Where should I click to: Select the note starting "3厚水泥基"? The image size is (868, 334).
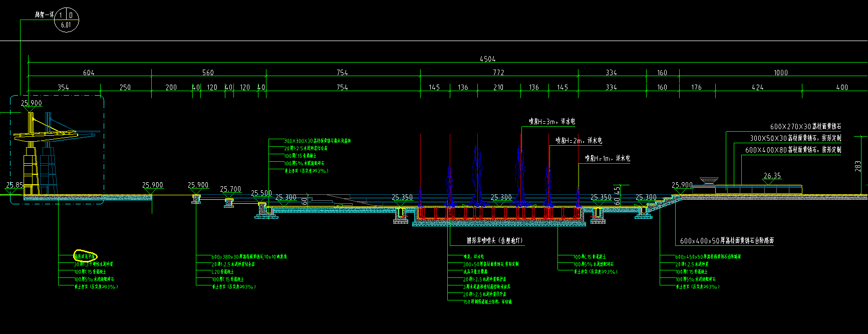(487, 287)
